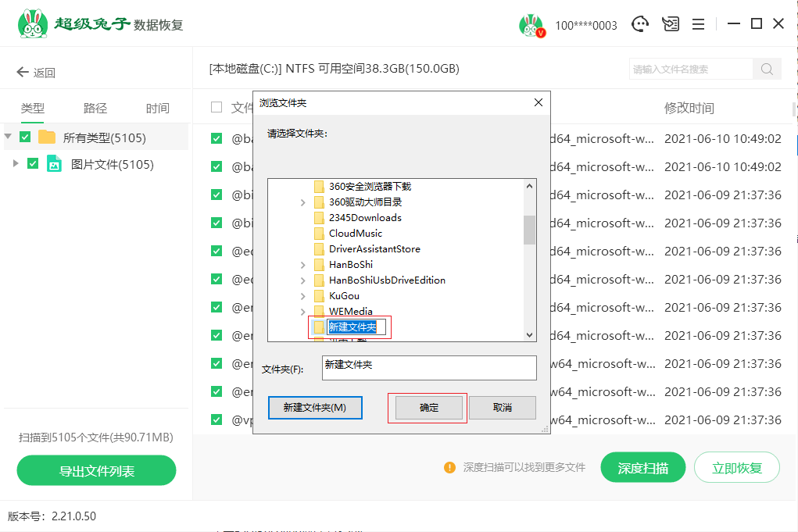
Task: Expand the 图片文件 tree node
Action: click(x=16, y=164)
